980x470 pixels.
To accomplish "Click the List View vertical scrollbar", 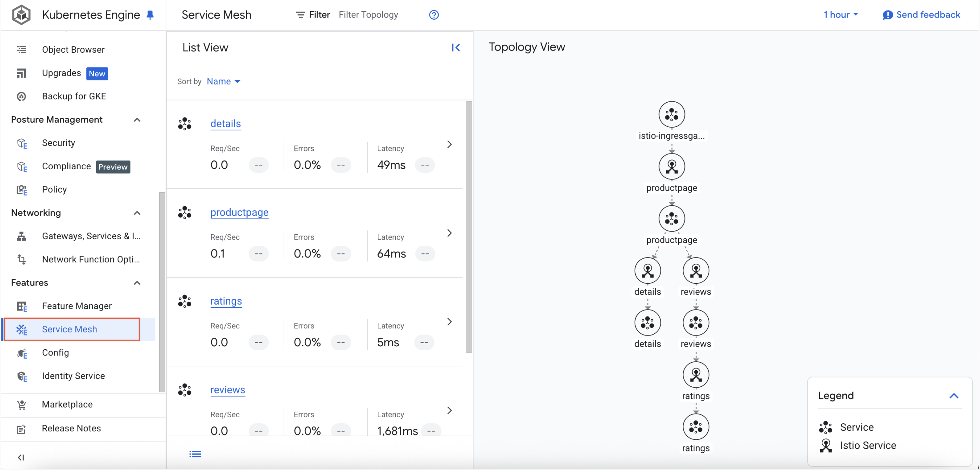I will tap(469, 227).
